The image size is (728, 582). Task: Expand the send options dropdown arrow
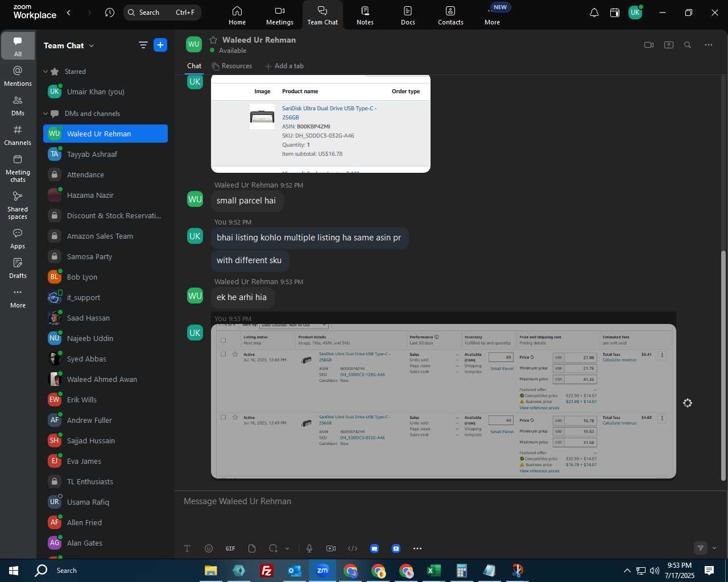714,548
